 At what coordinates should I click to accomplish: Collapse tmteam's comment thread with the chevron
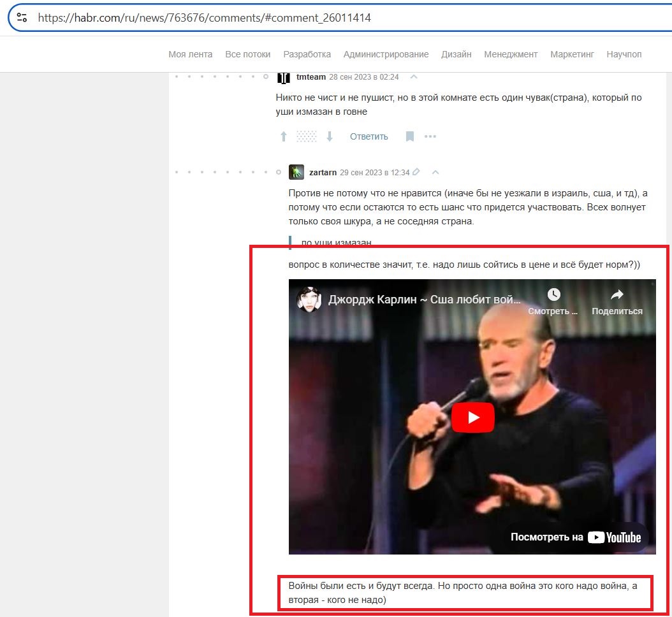click(x=414, y=77)
